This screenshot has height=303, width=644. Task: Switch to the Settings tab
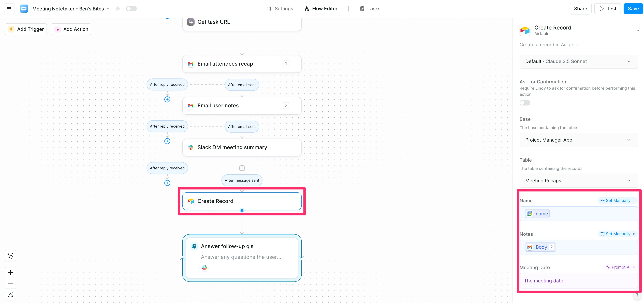point(280,9)
